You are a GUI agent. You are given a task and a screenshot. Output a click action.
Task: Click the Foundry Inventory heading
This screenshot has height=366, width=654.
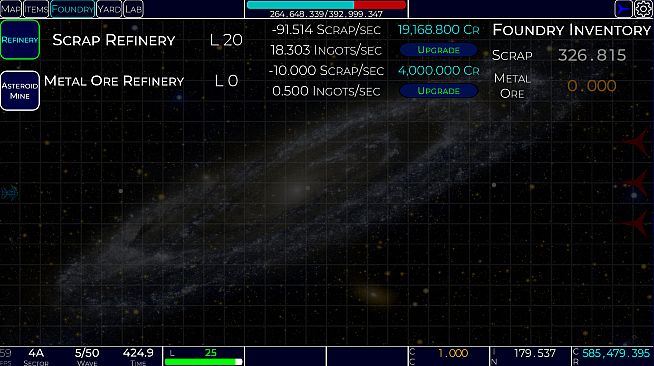click(571, 30)
